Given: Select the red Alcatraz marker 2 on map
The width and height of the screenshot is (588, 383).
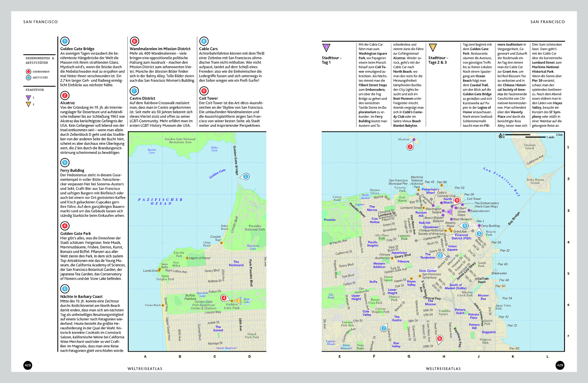Looking at the screenshot, I should (x=410, y=147).
